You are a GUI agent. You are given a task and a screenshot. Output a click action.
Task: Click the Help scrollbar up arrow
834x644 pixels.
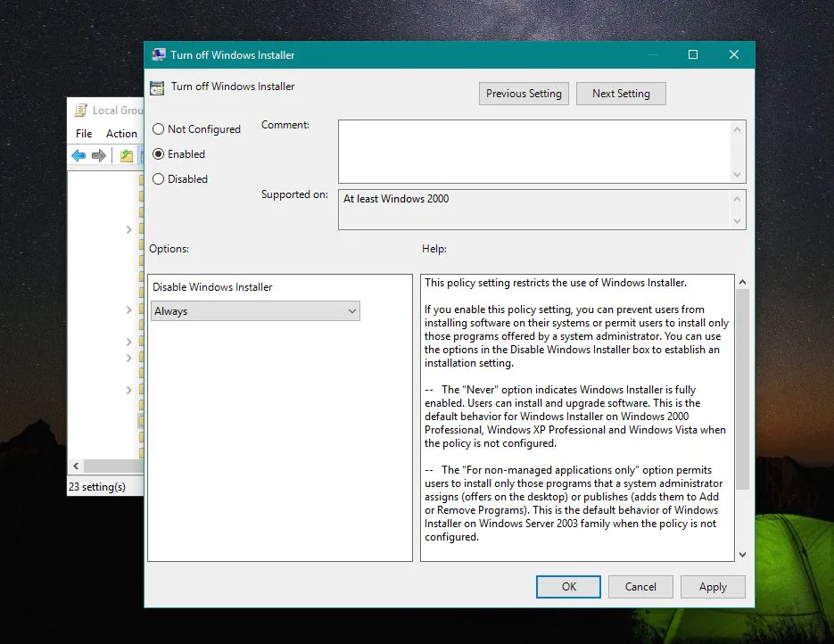click(742, 283)
